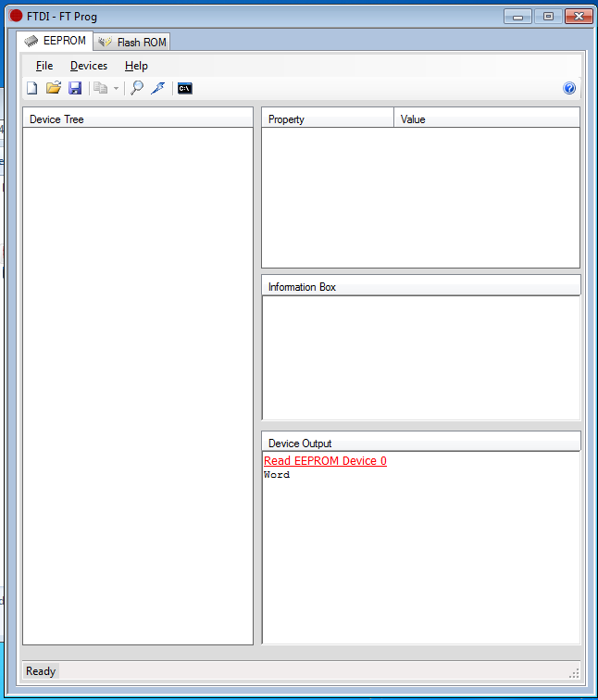This screenshot has width=598, height=700.
Task: Click the resize grip in the status bar corner
Action: click(574, 673)
